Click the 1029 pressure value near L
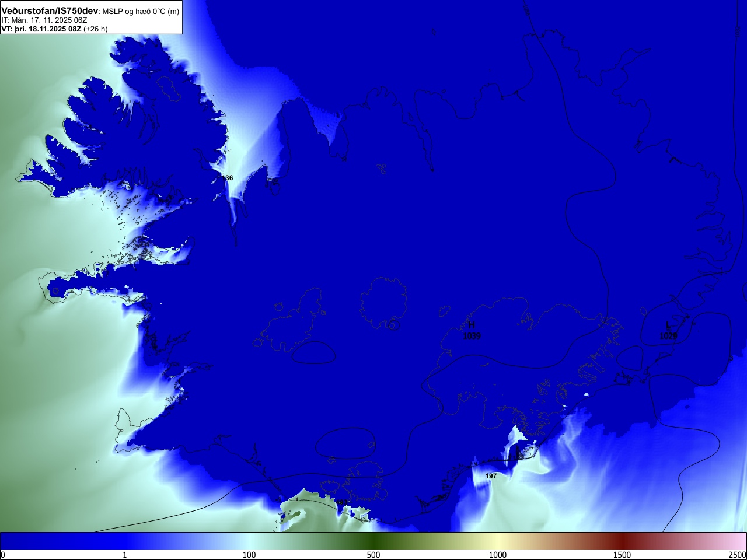Viewport: 747px width, 560px height. pyautogui.click(x=668, y=336)
